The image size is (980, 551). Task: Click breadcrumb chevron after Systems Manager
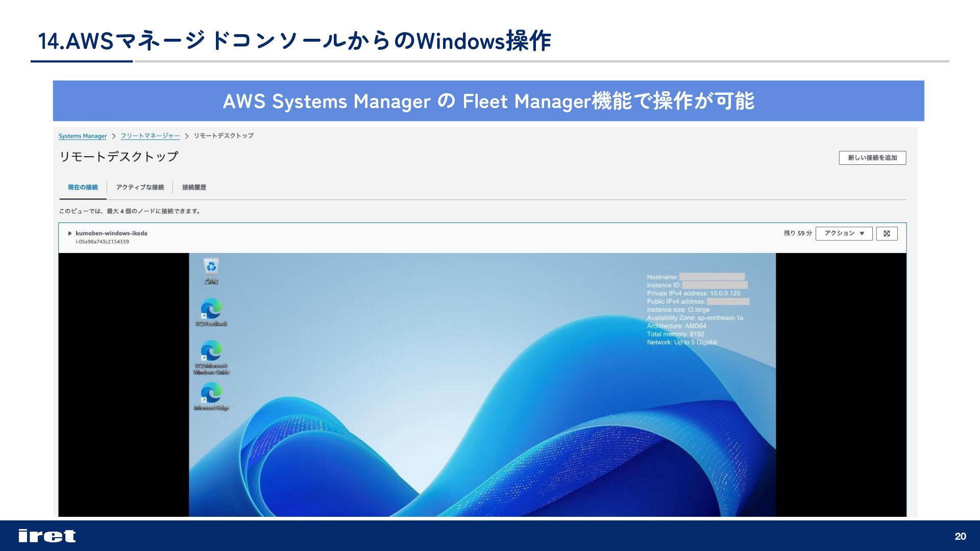point(114,136)
